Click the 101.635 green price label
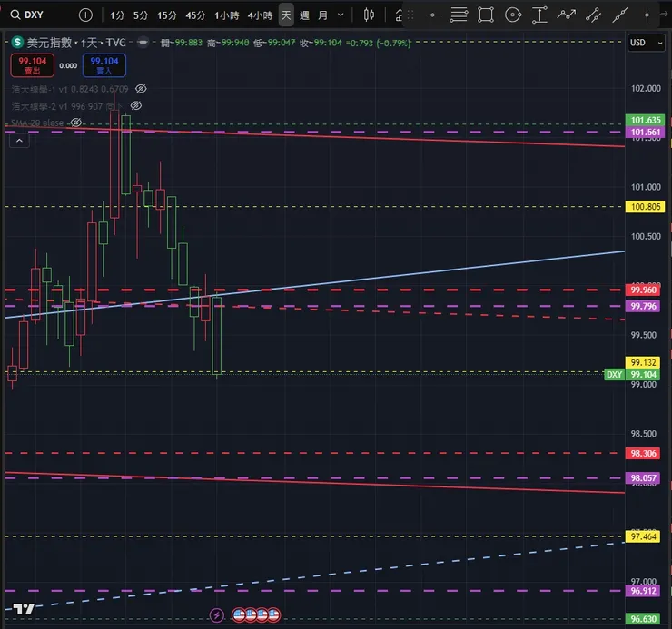Screen dimensions: 672x629 [x=646, y=120]
